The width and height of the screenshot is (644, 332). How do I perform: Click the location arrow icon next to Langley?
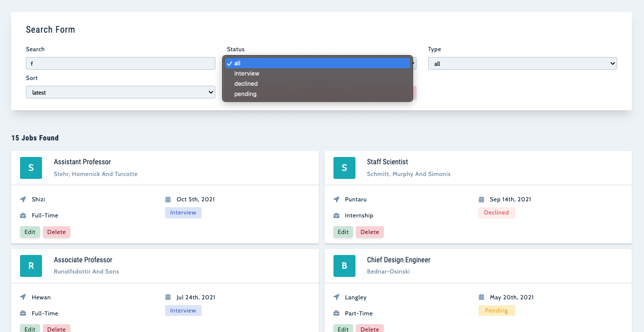click(x=336, y=297)
